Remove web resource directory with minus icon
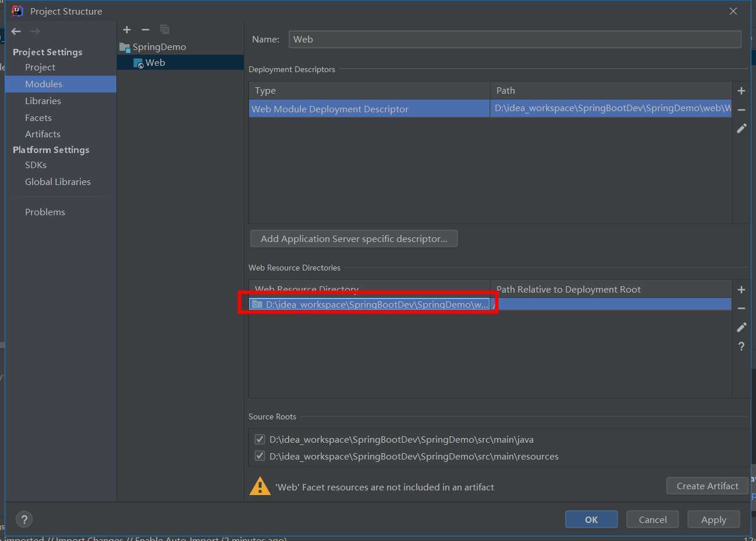This screenshot has height=541, width=756. 741,308
